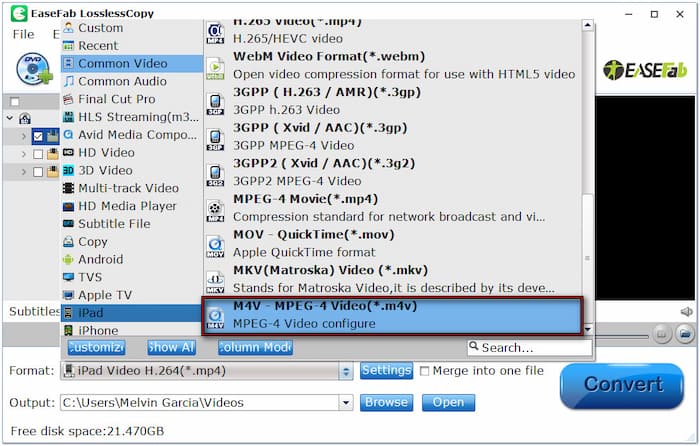This screenshot has width=700, height=446.
Task: Click 'MPEG-4 Video configure' description text
Action: point(304,324)
